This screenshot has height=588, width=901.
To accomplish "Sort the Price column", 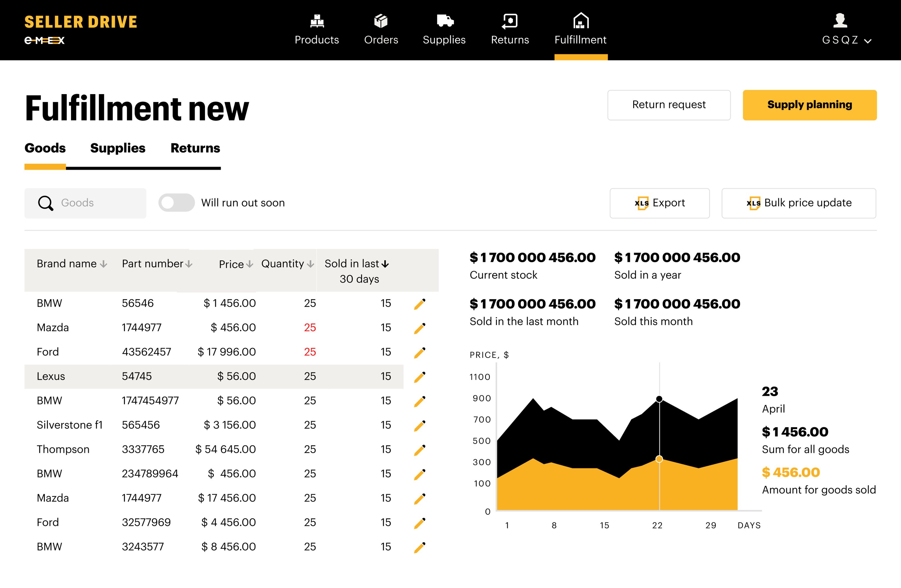I will tap(250, 264).
